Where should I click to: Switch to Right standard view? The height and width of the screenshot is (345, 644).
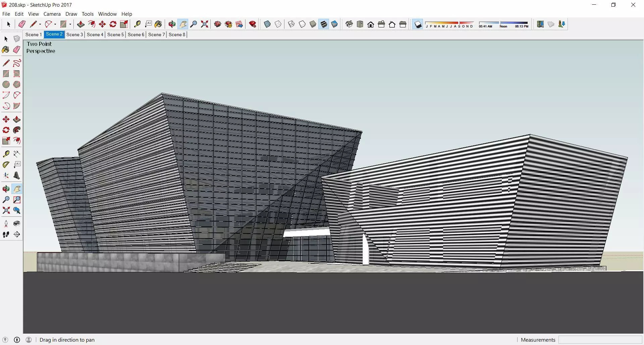point(381,24)
